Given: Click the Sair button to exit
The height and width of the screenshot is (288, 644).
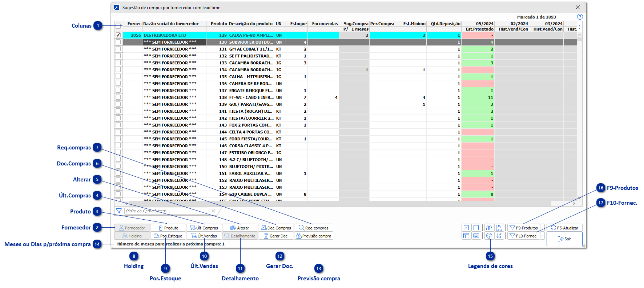Looking at the screenshot, I should [x=564, y=239].
